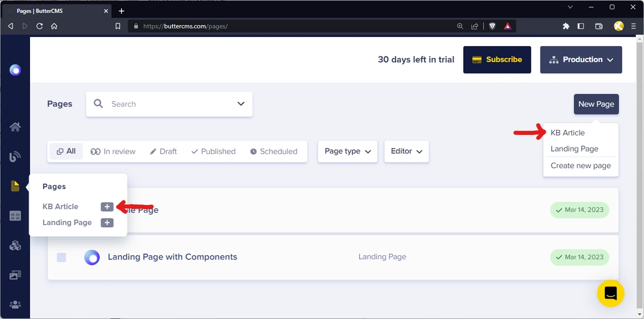Choose Create new page menu entry
644x319 pixels.
(x=581, y=165)
